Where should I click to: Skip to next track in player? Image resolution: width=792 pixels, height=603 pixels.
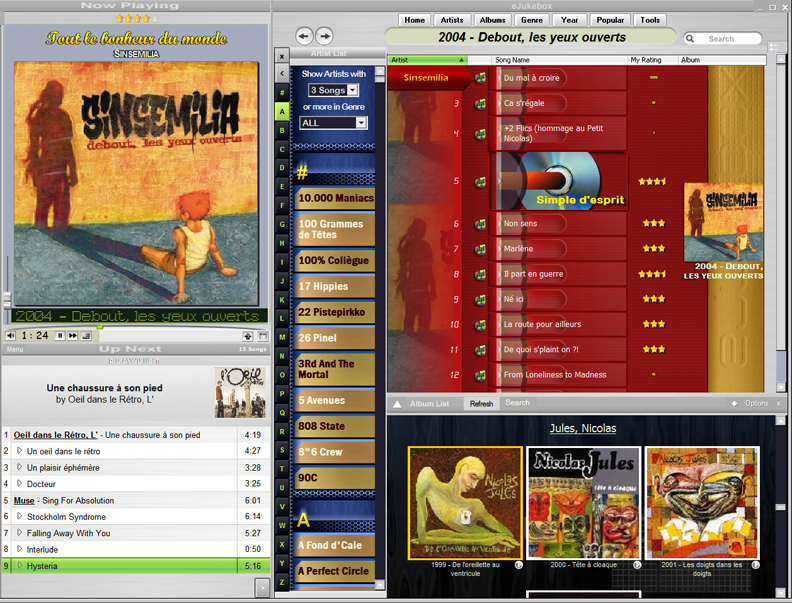[73, 336]
